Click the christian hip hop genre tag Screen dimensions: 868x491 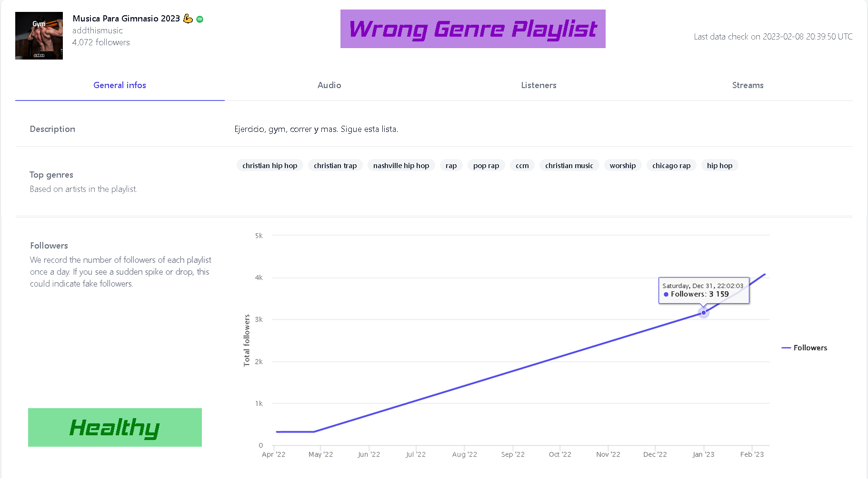tap(269, 166)
